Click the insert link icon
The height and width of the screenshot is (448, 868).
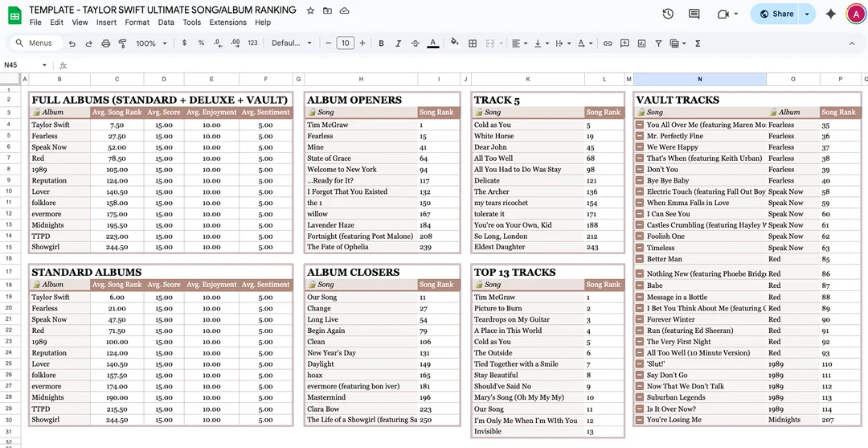point(608,43)
